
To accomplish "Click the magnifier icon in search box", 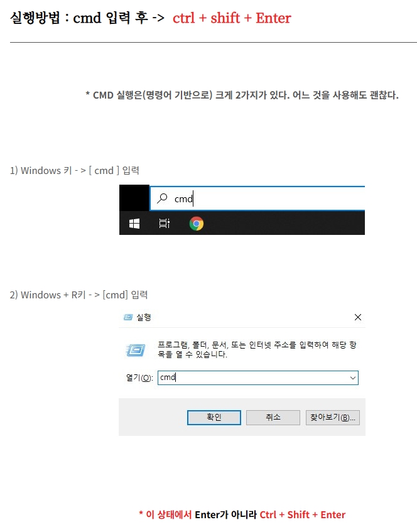I will [162, 198].
